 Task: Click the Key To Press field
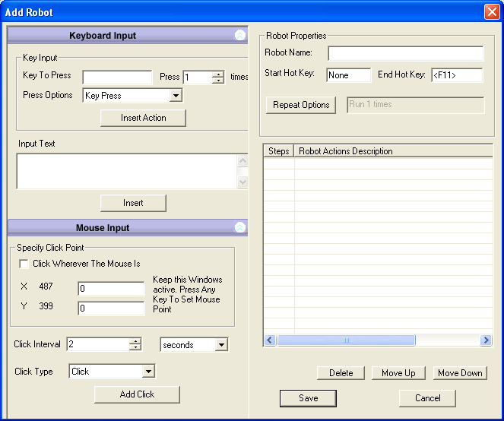click(117, 78)
